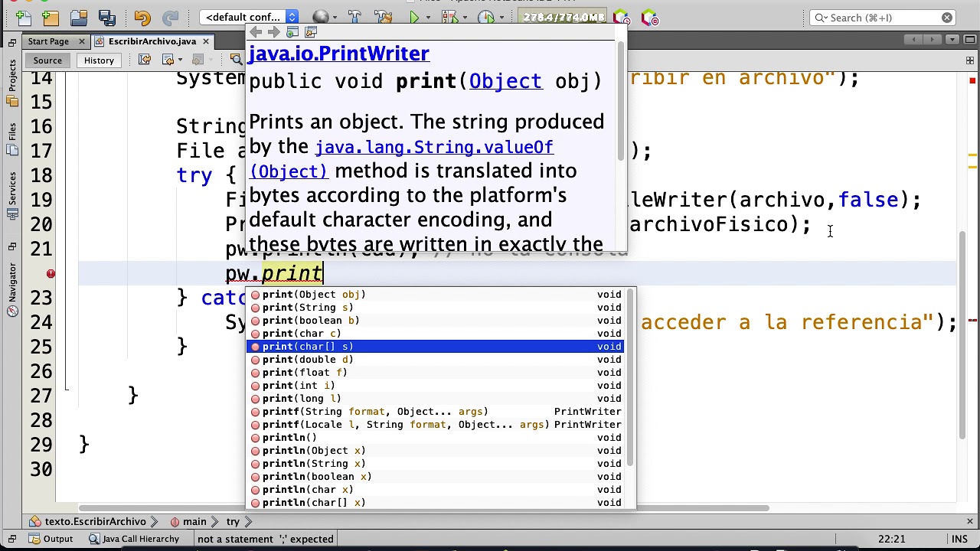This screenshot has height=551, width=980.
Task: Click try in the breadcrumb
Action: coord(233,522)
